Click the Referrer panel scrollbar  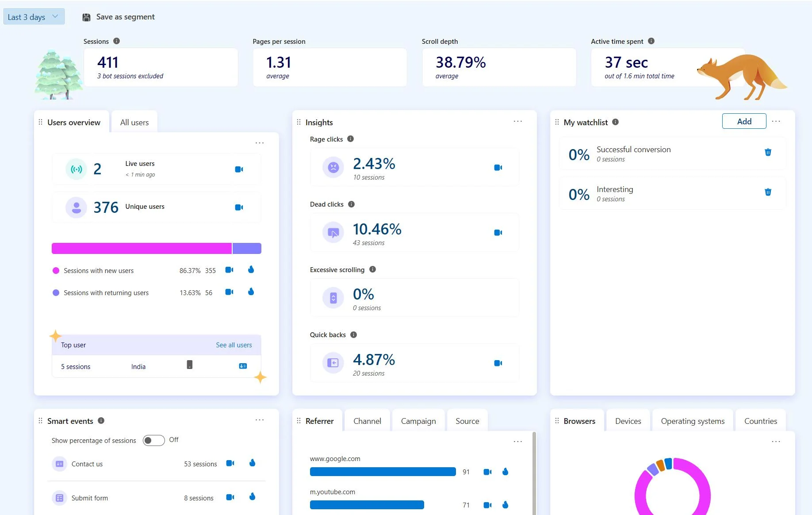click(x=534, y=473)
